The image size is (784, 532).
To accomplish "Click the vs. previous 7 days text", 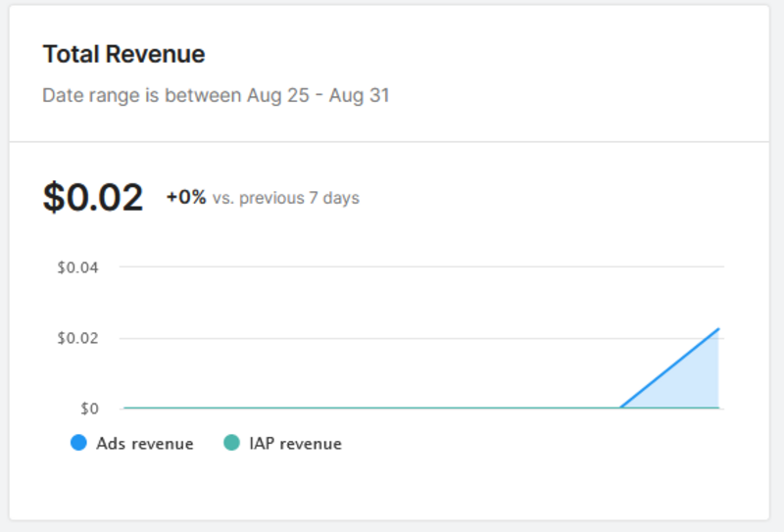I will pyautogui.click(x=286, y=198).
